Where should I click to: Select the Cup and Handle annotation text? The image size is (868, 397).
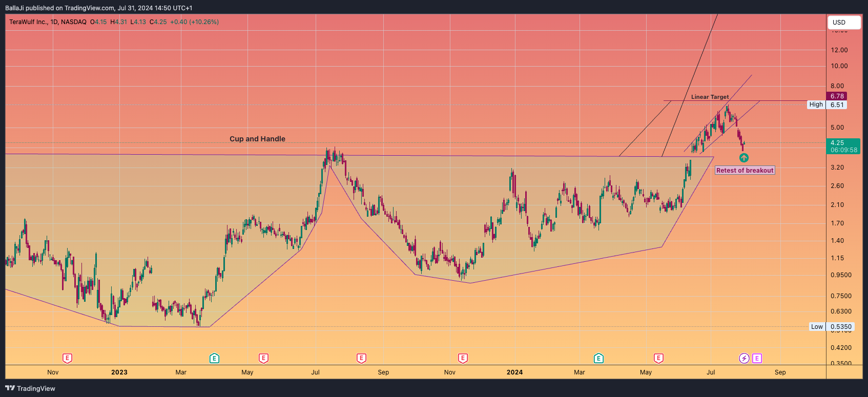[257, 139]
